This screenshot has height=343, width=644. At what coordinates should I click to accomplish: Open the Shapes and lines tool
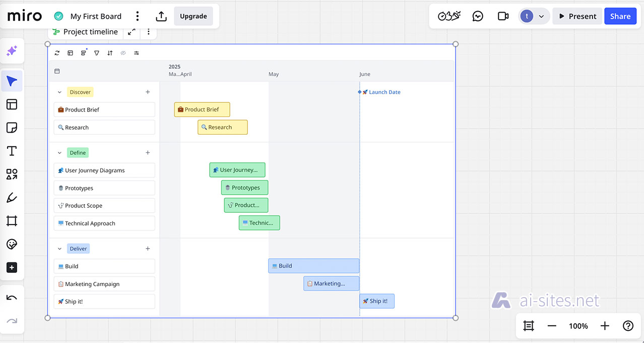(12, 175)
